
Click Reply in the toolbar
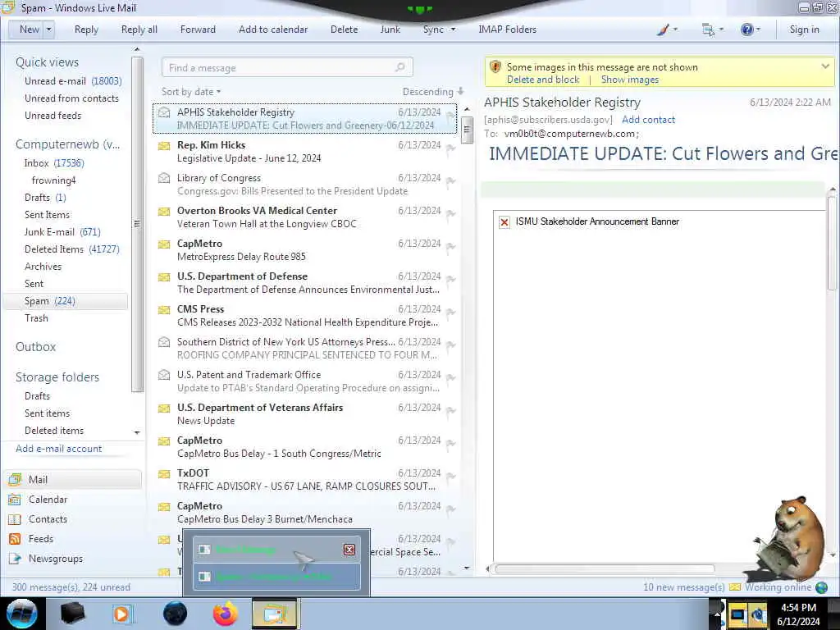point(86,30)
